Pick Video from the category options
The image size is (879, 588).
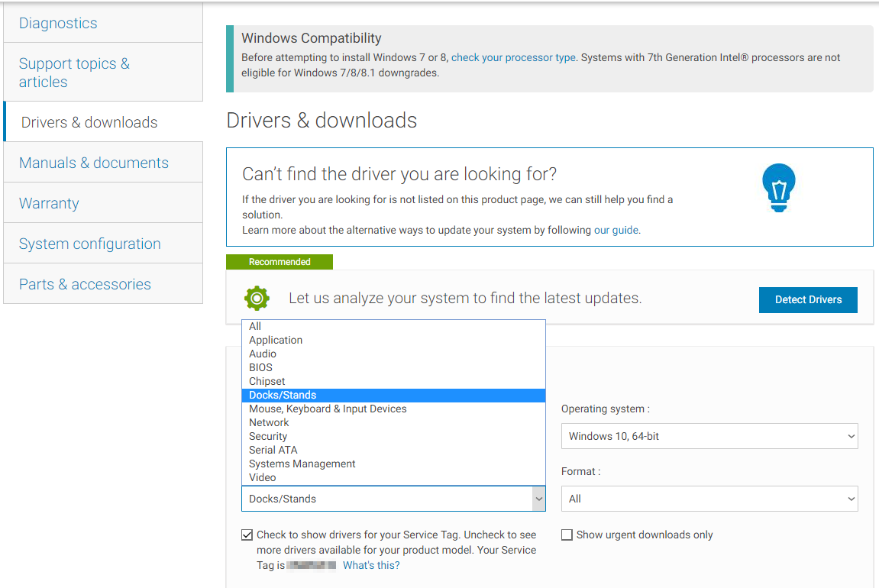[x=262, y=477]
